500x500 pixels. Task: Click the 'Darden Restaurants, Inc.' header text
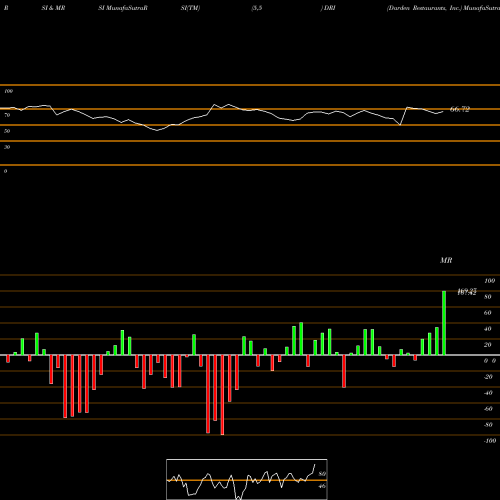pyautogui.click(x=424, y=8)
